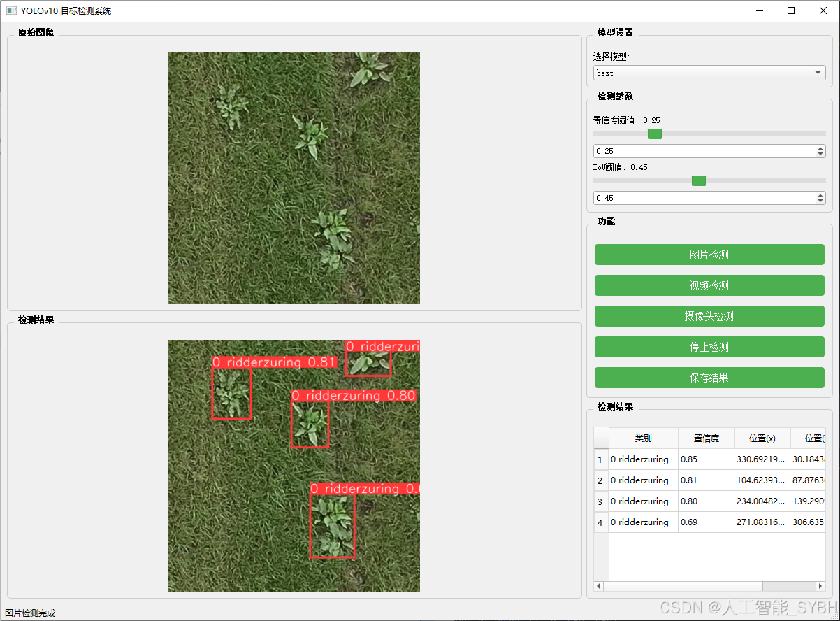The width and height of the screenshot is (840, 621).
Task: Maximize the YOLOv10 window
Action: tap(791, 10)
